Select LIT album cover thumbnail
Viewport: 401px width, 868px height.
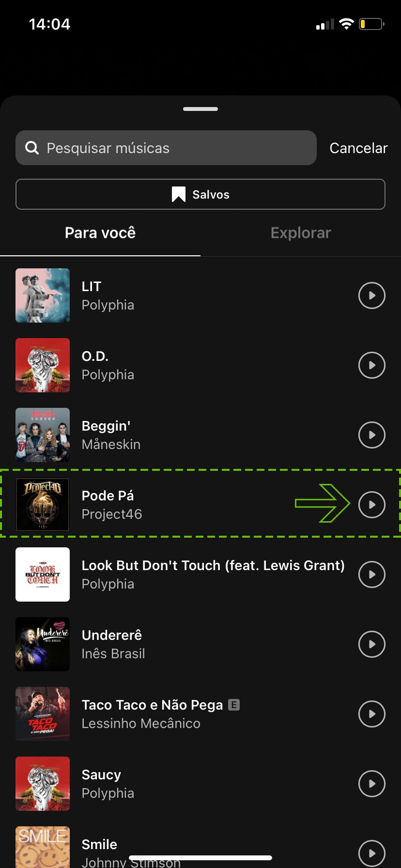(x=43, y=295)
